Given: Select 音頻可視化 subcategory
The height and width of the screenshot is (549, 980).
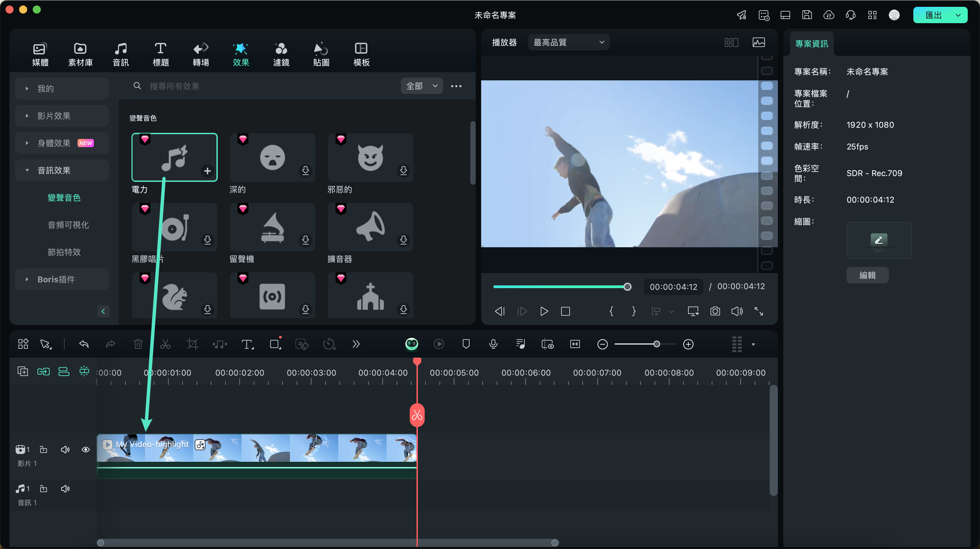Looking at the screenshot, I should (x=68, y=225).
